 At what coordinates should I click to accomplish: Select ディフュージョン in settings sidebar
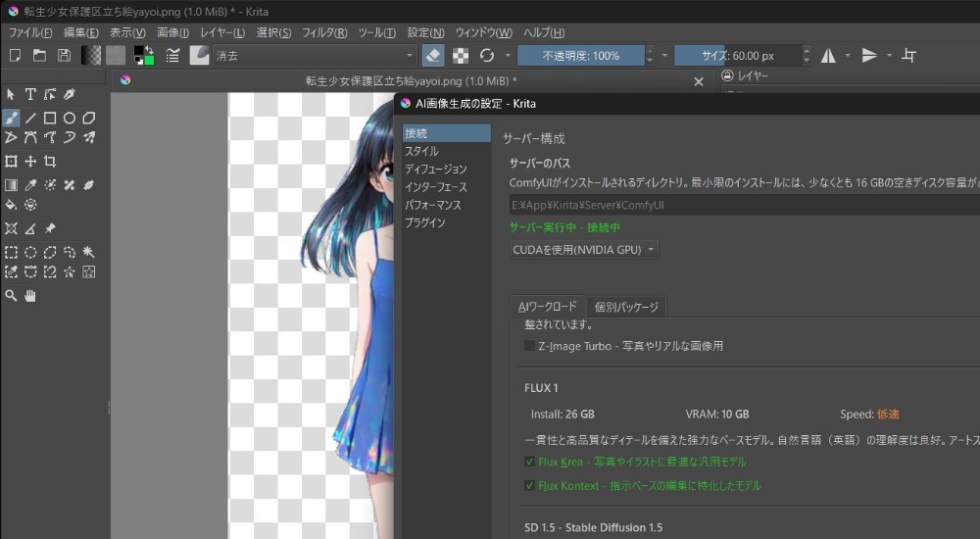tap(436, 170)
